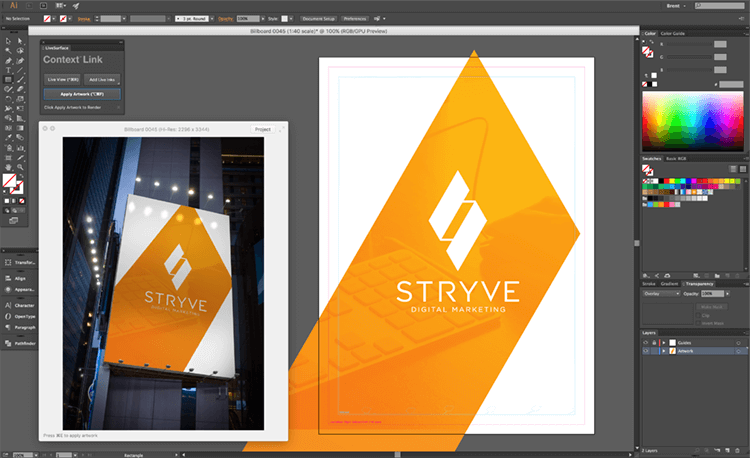Select the Rectangle tool in toolbox
The image size is (750, 458).
(x=8, y=80)
